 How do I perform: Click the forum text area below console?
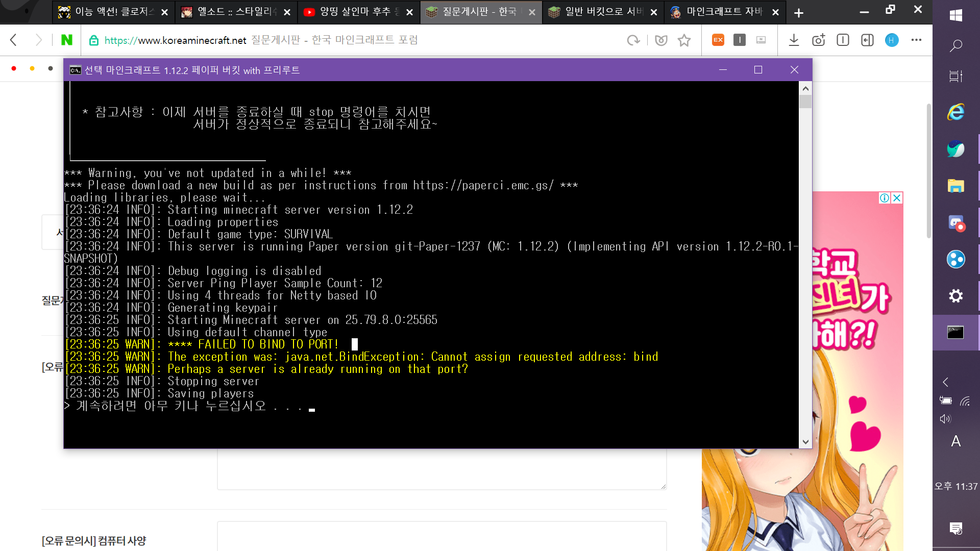[x=442, y=469]
